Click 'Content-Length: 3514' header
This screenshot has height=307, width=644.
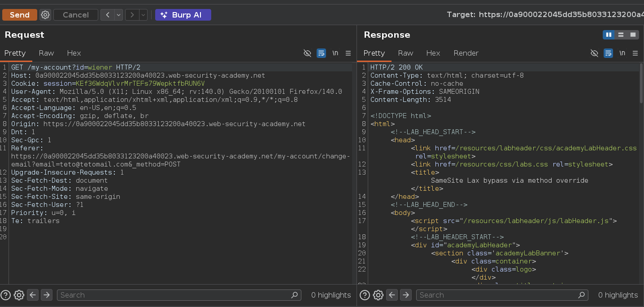coord(410,100)
